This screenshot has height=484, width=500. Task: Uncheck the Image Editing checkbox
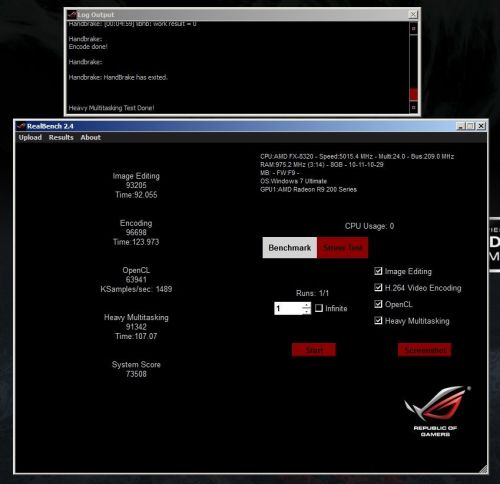[x=378, y=271]
